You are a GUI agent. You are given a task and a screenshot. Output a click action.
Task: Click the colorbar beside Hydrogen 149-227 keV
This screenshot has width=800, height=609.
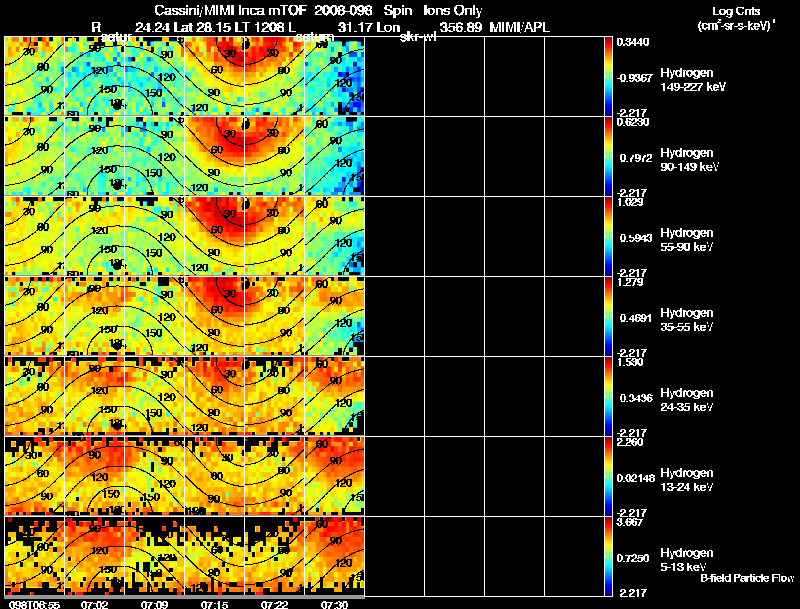[x=608, y=76]
